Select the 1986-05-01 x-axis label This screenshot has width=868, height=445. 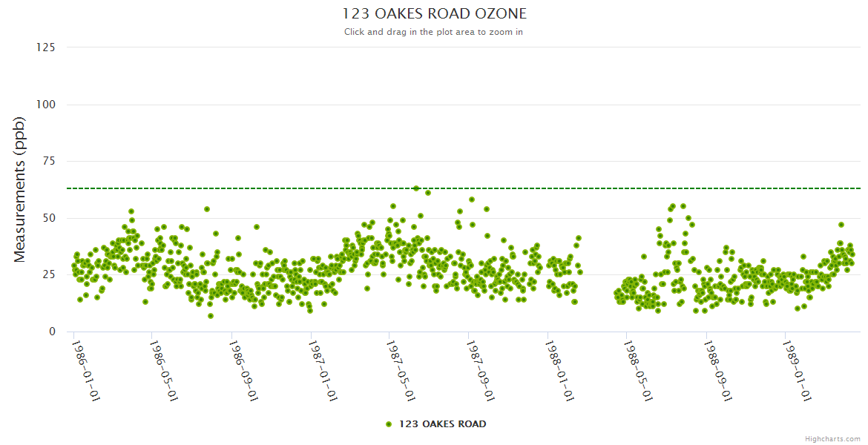point(164,371)
